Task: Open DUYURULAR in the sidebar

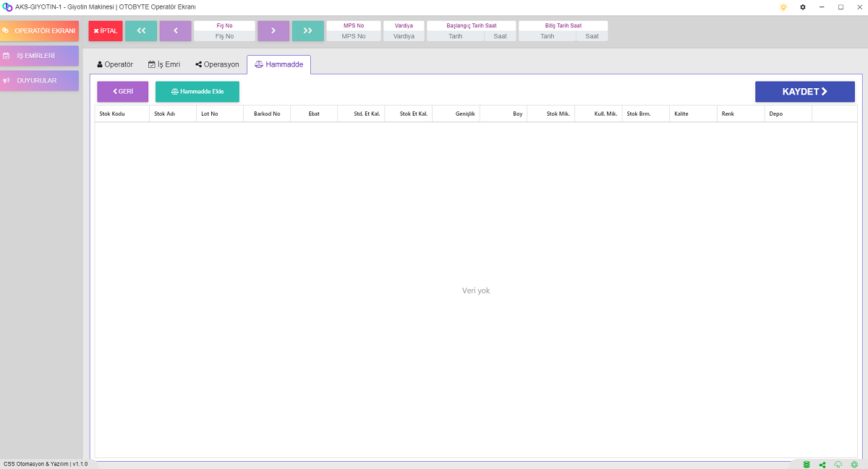Action: click(40, 80)
